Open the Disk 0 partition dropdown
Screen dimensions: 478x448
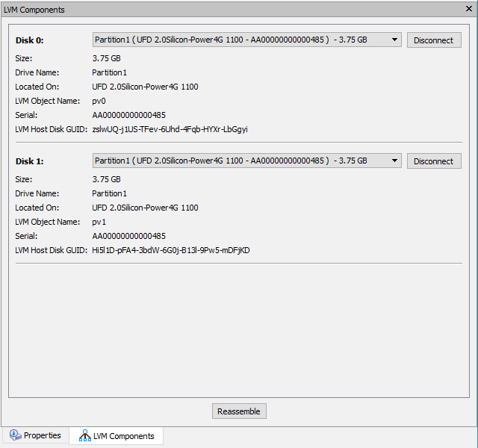[246, 40]
